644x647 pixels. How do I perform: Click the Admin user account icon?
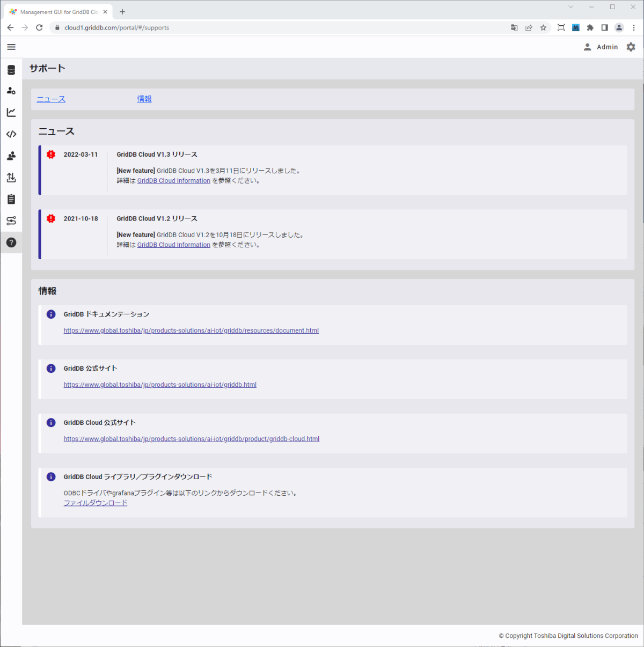click(x=588, y=47)
